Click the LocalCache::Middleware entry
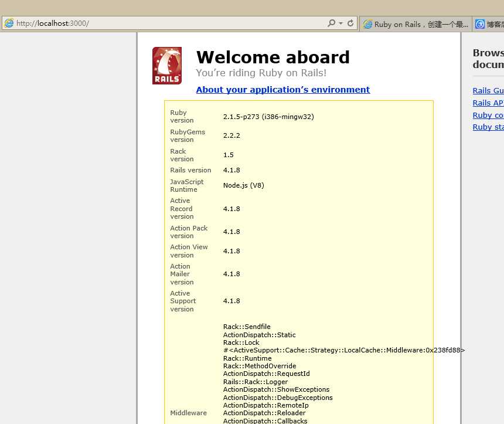Screen dimensions: 504x424 [344, 350]
